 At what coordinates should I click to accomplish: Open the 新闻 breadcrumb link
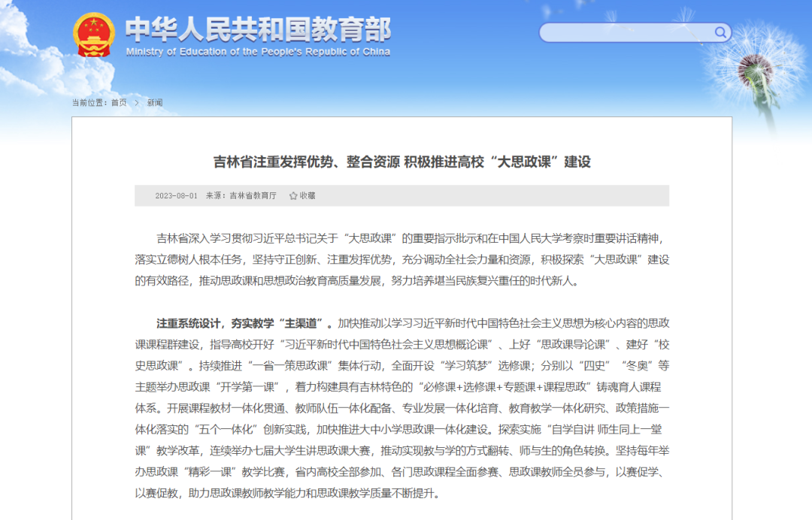click(155, 103)
